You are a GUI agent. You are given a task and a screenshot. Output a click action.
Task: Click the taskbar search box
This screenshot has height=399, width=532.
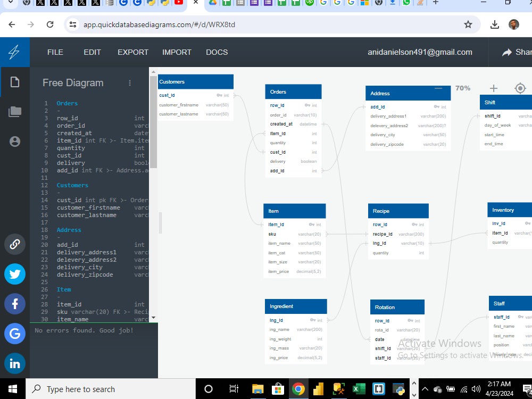(111, 389)
